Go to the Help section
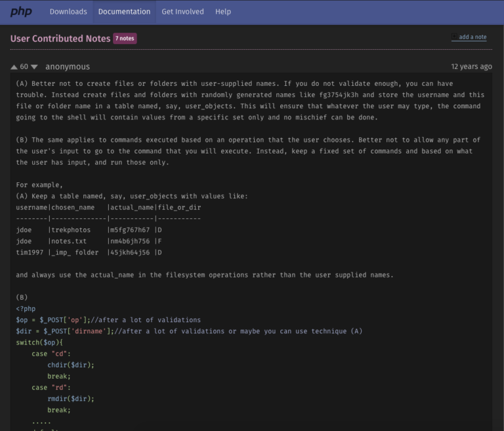504x431 pixels. (x=223, y=12)
